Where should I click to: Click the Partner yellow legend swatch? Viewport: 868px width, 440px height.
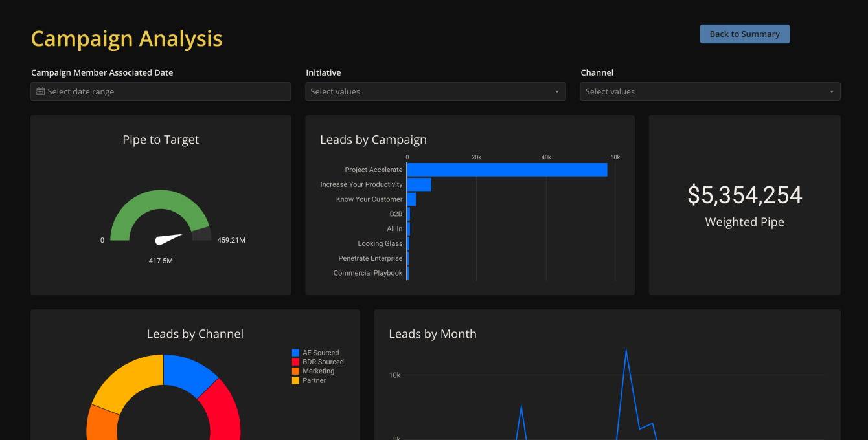[x=296, y=380]
